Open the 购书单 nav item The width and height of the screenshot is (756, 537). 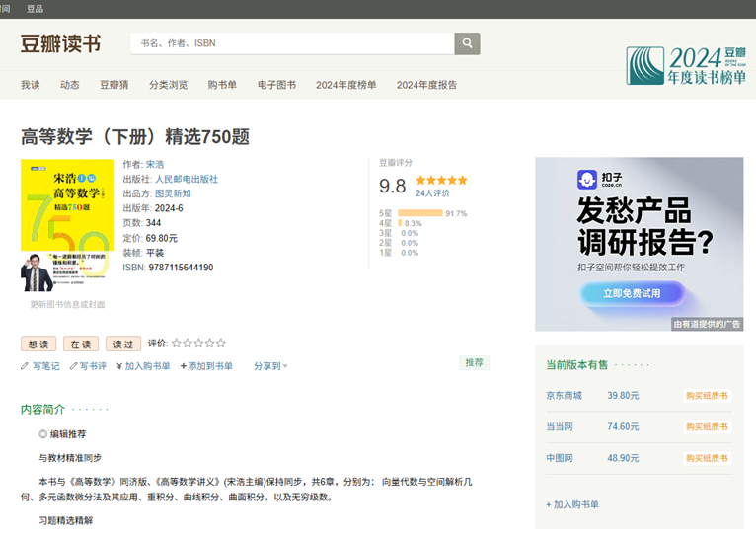[222, 85]
